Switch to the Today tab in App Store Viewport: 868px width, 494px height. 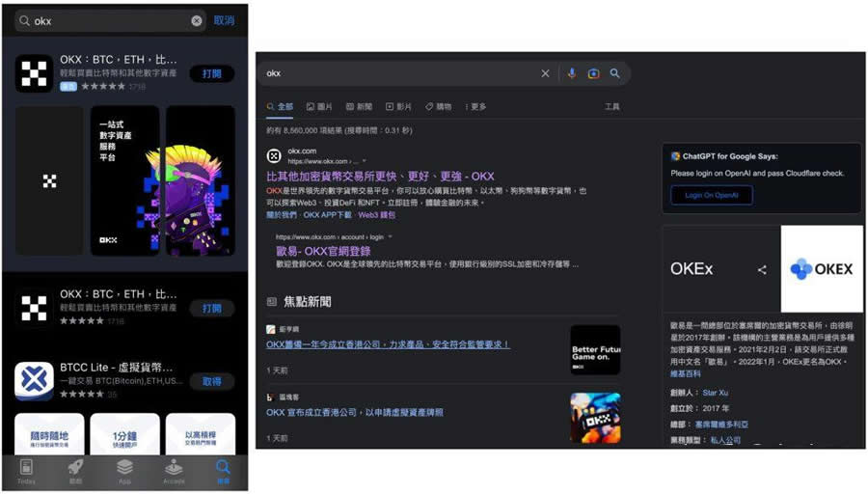click(x=26, y=472)
